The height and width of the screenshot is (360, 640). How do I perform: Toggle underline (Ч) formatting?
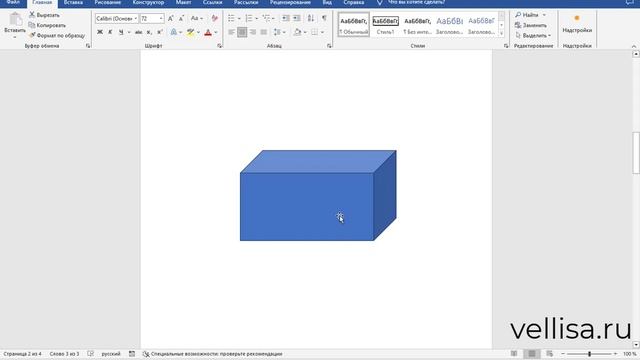pyautogui.click(x=121, y=32)
